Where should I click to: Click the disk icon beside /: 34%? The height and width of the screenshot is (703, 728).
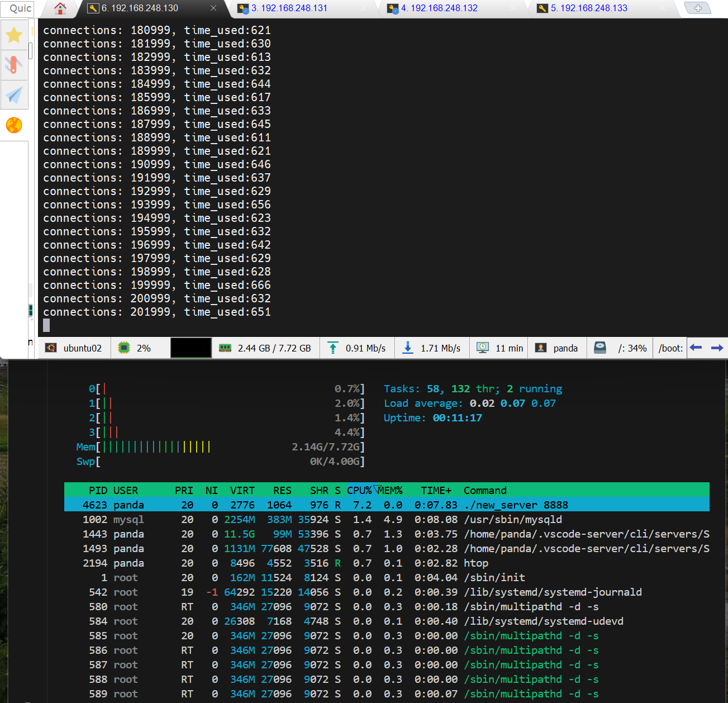point(600,348)
